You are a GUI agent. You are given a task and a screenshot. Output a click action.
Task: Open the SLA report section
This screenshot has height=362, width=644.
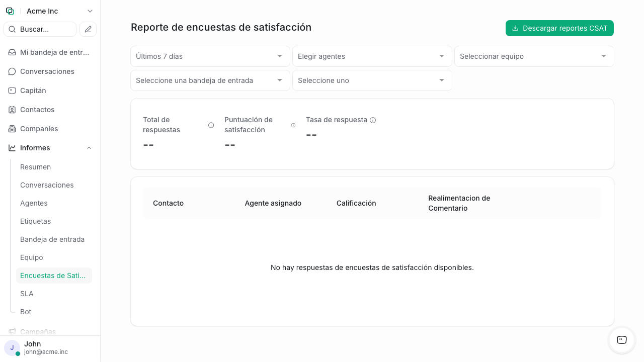point(27,294)
